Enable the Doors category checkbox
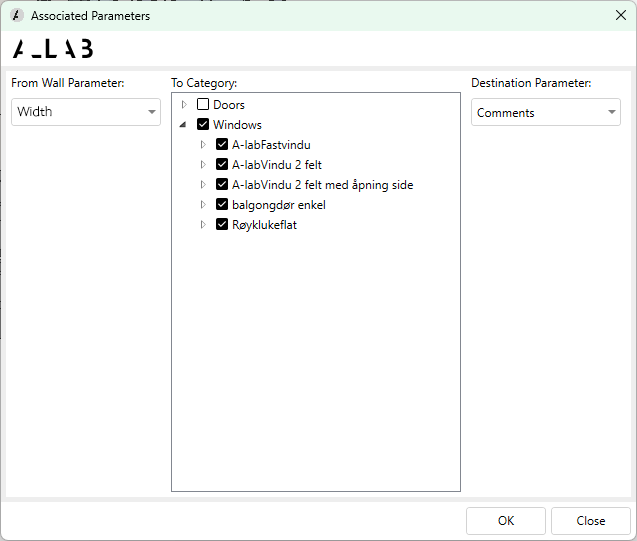 [203, 105]
